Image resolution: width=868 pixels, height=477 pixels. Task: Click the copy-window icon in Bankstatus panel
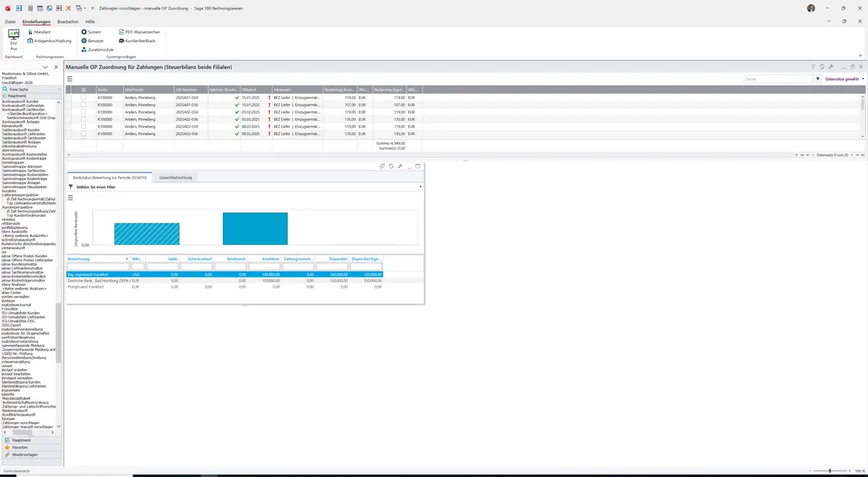click(x=382, y=166)
